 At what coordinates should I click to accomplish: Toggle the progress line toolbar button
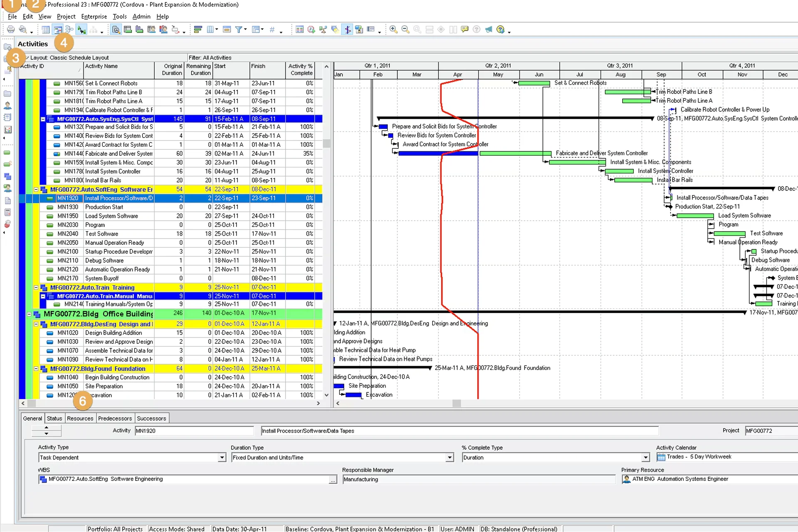click(347, 30)
